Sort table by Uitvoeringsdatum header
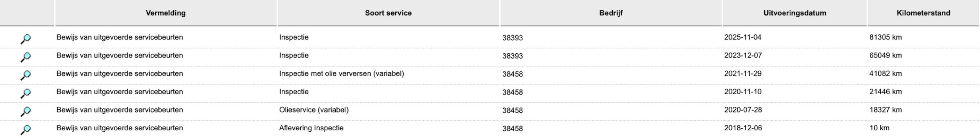The height and width of the screenshot is (138, 980). [x=794, y=13]
